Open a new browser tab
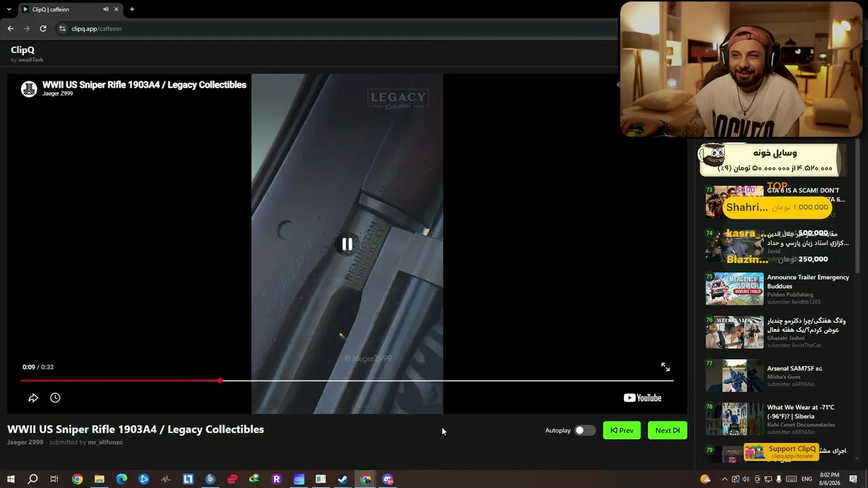The height and width of the screenshot is (488, 868). point(132,9)
